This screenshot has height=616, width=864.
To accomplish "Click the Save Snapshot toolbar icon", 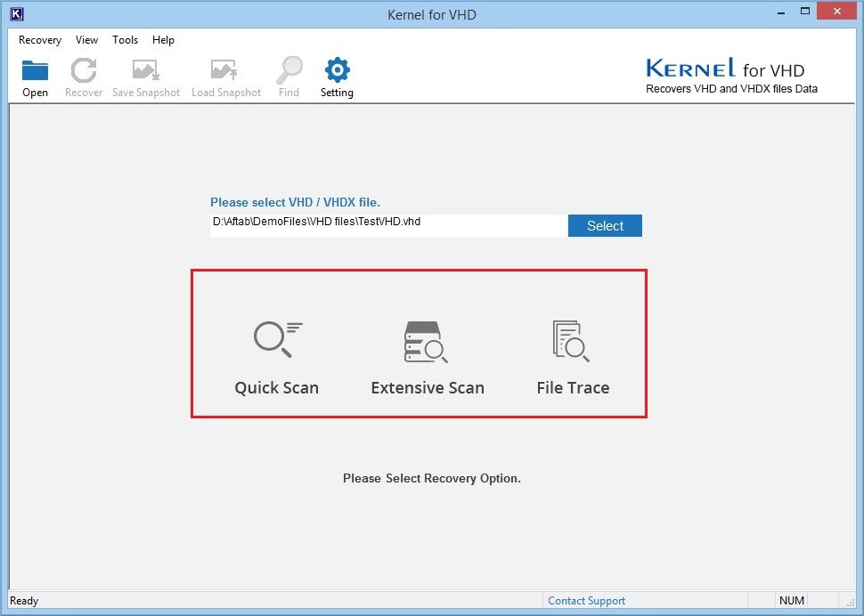I will (x=146, y=70).
